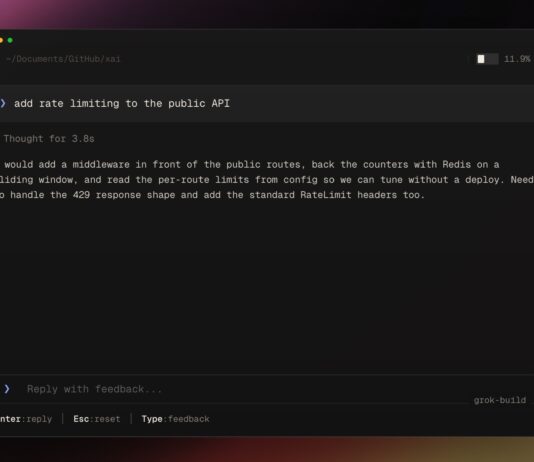Focus the 'Reply with feedback...' input field

(94, 389)
